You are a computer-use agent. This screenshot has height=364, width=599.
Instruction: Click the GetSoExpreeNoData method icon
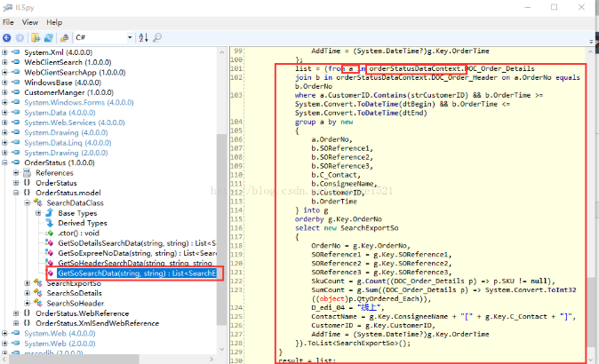click(x=49, y=253)
